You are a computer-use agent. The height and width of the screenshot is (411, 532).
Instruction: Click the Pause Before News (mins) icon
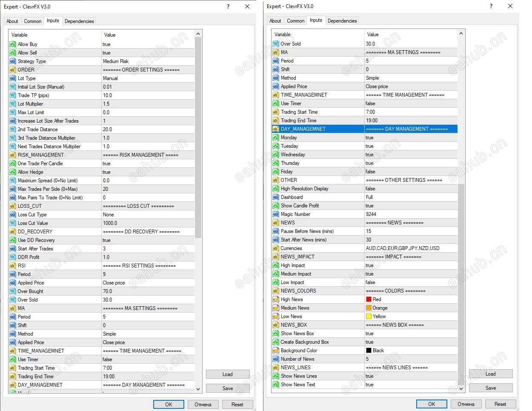click(275, 231)
